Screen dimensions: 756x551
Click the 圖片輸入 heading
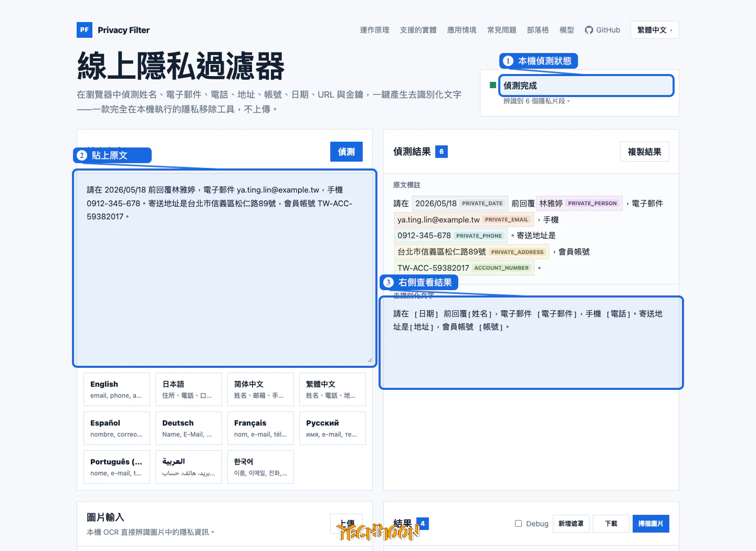[106, 517]
